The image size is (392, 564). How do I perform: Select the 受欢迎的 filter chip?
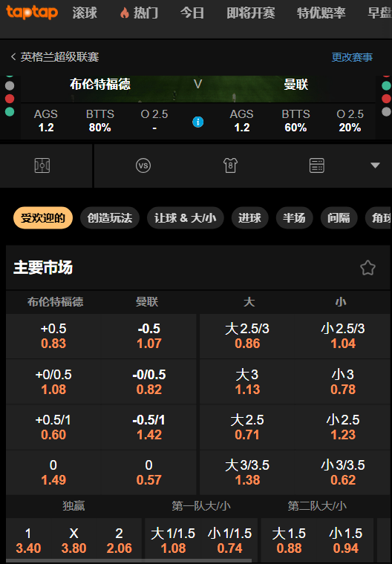click(43, 217)
